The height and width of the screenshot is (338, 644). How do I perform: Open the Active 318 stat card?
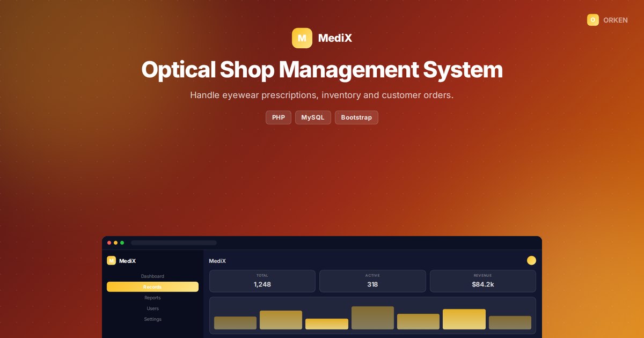[372, 281]
